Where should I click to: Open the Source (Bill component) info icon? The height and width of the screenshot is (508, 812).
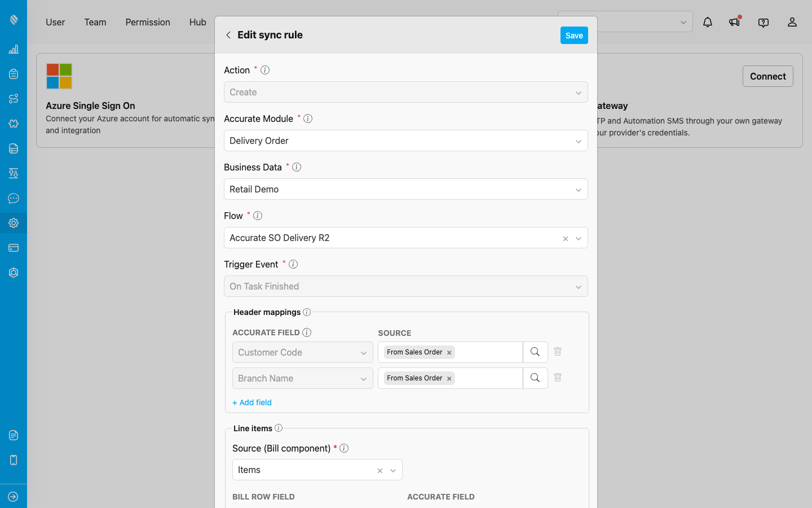(x=344, y=448)
